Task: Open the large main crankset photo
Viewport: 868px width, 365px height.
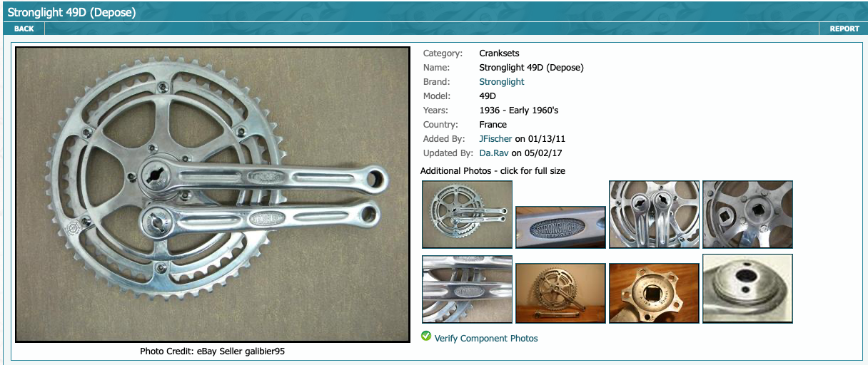Action: [x=213, y=195]
